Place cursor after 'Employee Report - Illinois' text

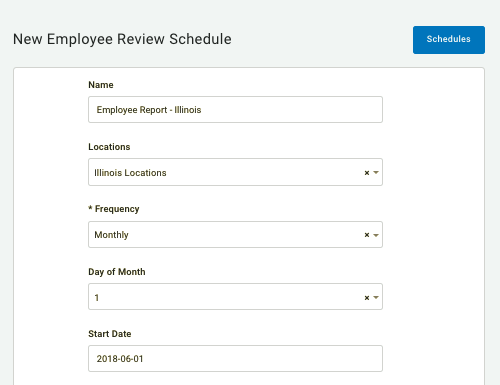[202, 110]
